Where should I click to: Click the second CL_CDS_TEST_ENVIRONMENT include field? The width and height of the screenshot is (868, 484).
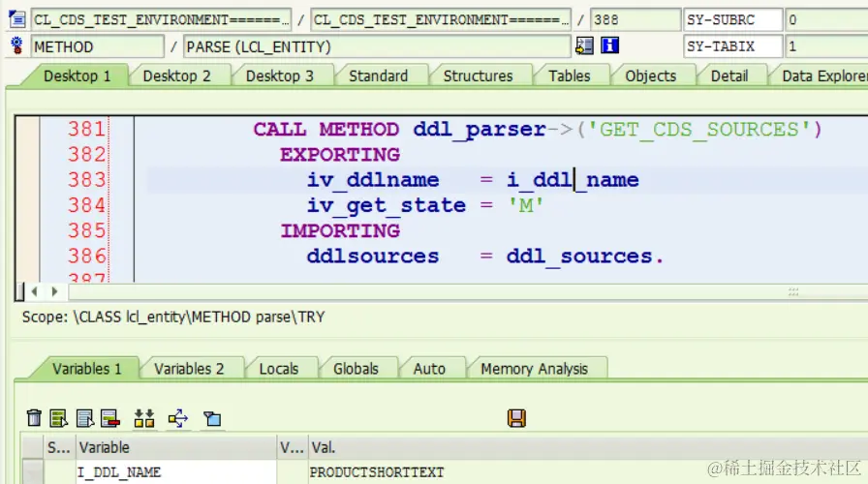(441, 19)
